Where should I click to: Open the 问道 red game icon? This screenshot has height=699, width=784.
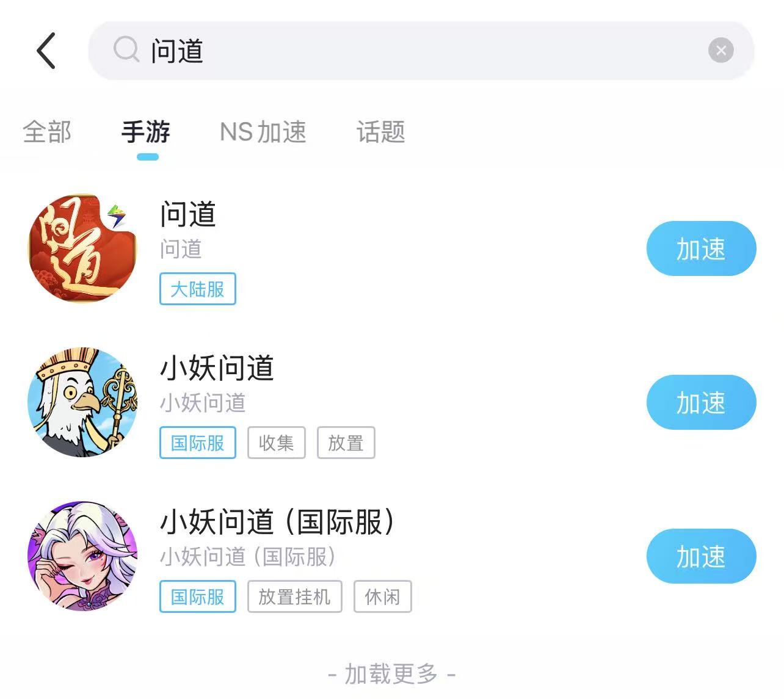tap(82, 248)
